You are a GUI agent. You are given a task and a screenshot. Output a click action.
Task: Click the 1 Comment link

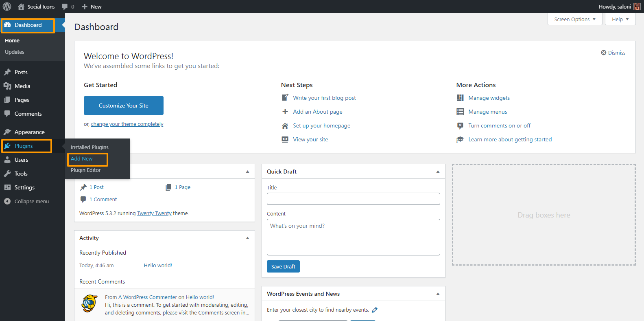tap(103, 200)
